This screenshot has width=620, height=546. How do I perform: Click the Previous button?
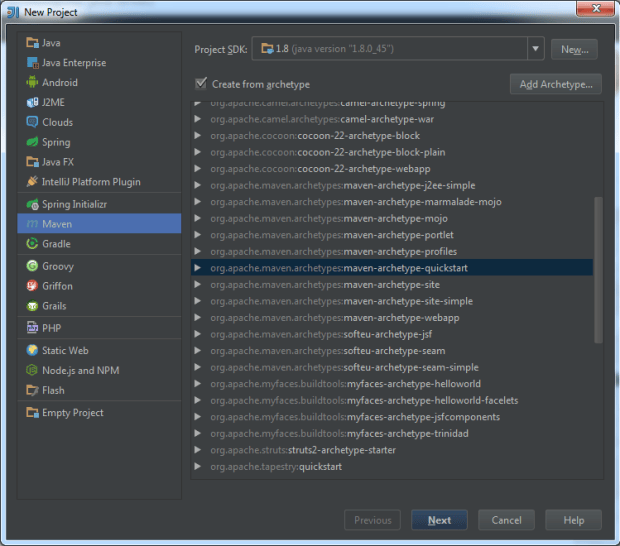click(372, 520)
